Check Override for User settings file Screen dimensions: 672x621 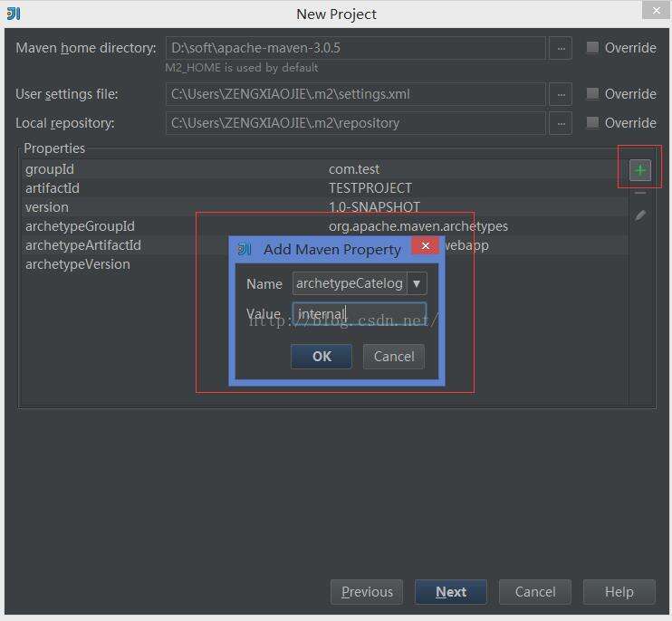pos(592,94)
